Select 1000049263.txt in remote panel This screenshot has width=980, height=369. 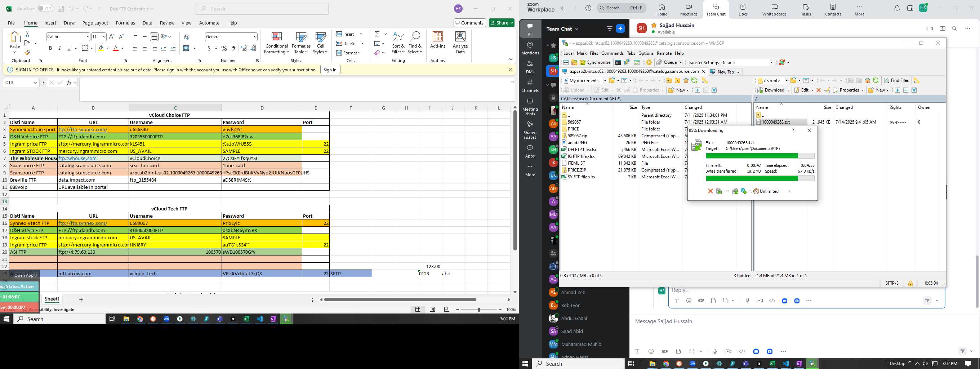pyautogui.click(x=776, y=122)
